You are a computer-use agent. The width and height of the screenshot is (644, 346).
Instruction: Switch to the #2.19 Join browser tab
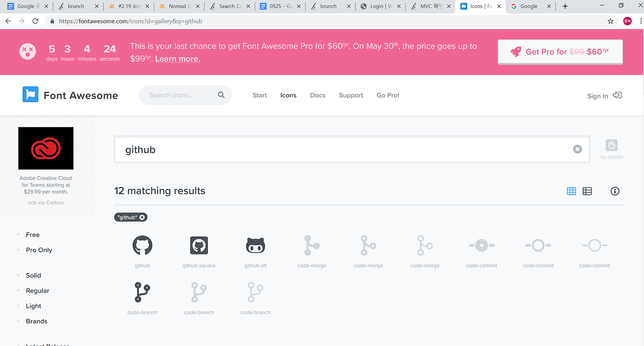tap(128, 6)
